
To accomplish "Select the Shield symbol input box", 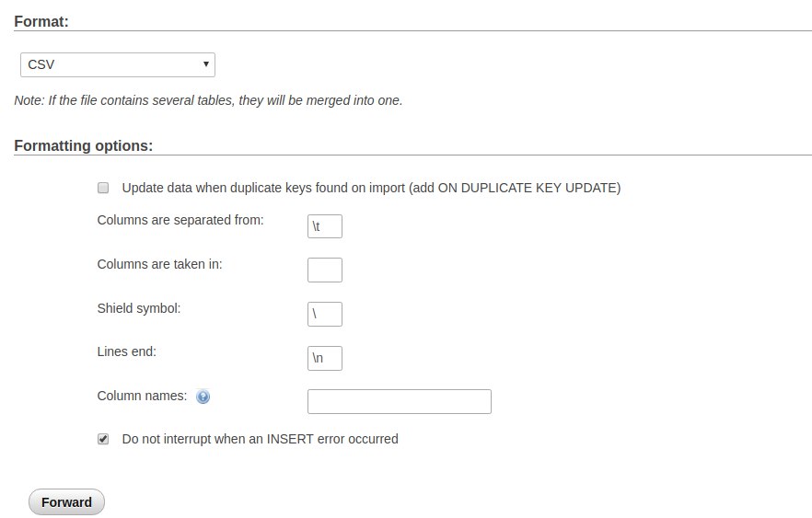I will click(x=325, y=314).
